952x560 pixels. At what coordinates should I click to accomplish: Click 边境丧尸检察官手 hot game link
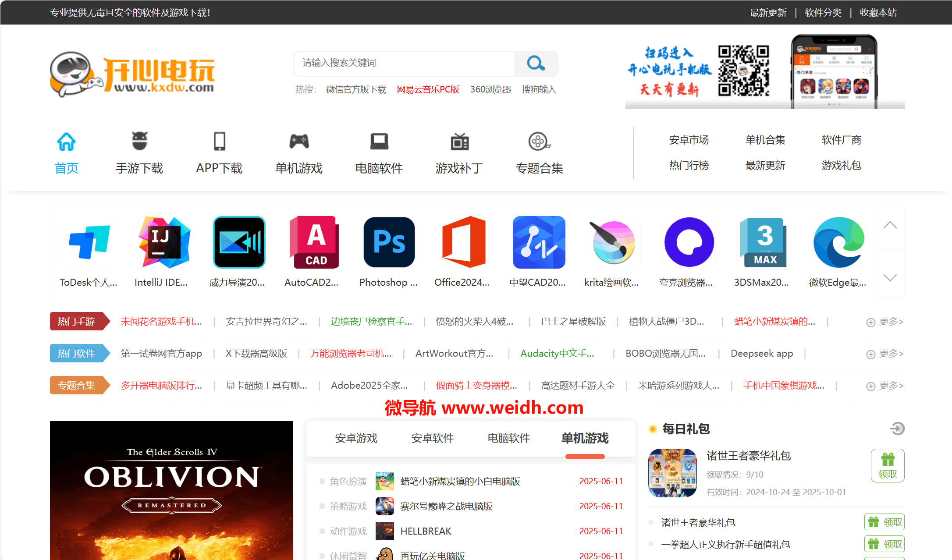[371, 322]
